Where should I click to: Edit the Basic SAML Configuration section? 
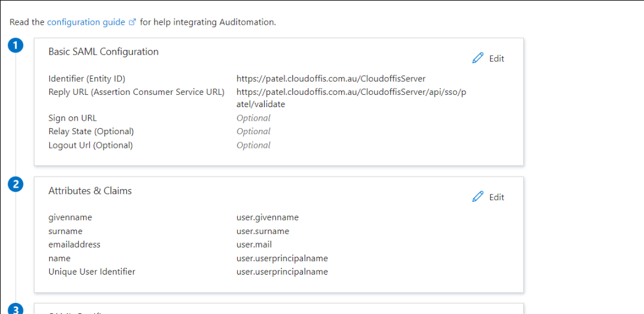tap(496, 58)
